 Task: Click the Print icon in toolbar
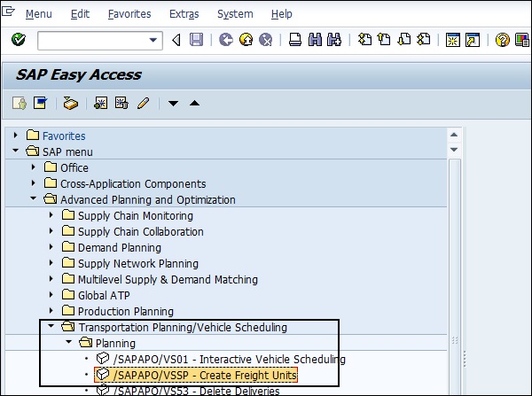coord(295,40)
